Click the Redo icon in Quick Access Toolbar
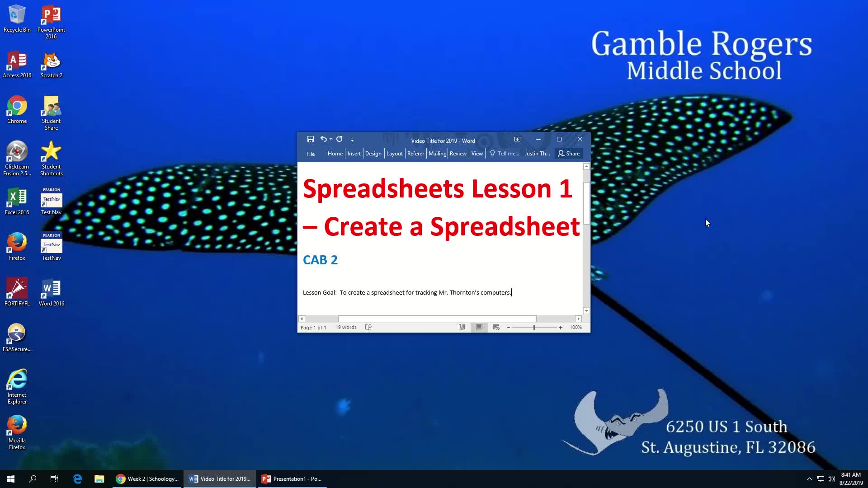The image size is (868, 488). (340, 139)
